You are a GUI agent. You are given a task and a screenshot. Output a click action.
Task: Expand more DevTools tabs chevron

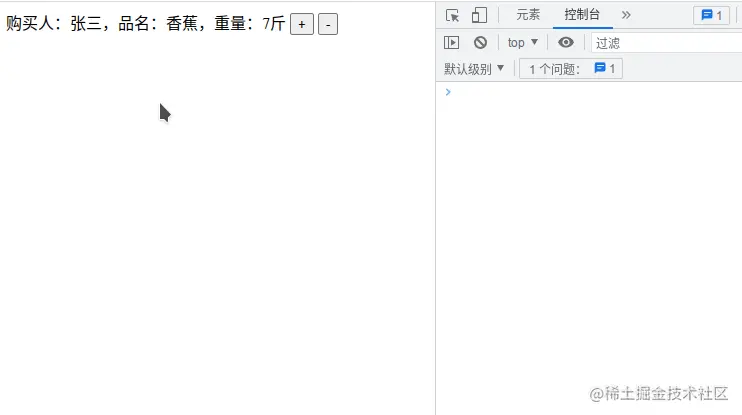[626, 15]
